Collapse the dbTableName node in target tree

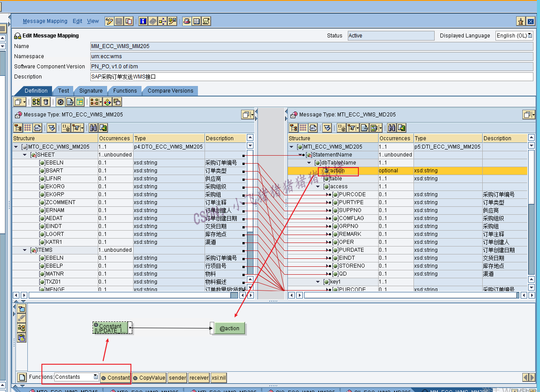tap(309, 163)
